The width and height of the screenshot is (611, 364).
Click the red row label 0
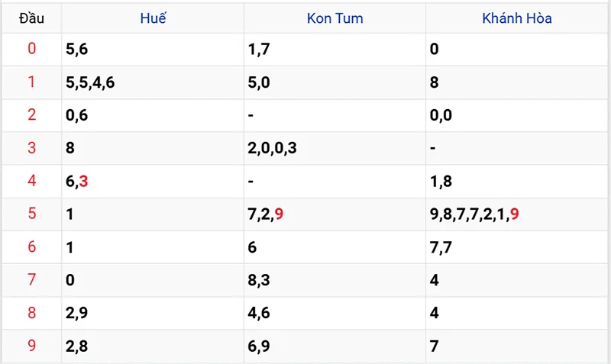coord(31,50)
